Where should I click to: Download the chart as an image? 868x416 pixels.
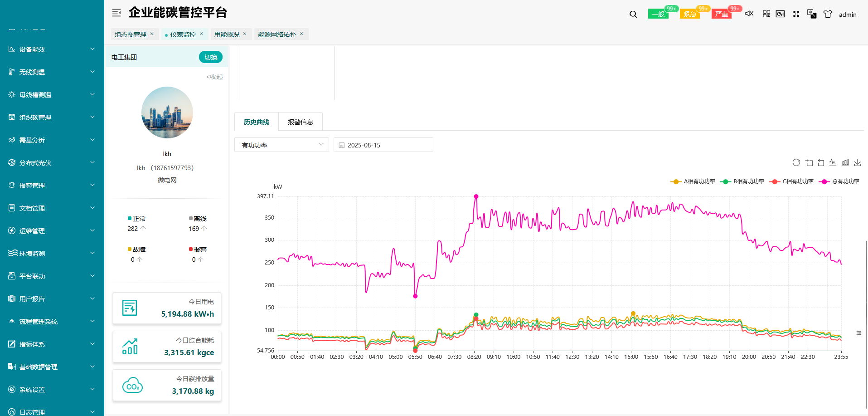(858, 162)
